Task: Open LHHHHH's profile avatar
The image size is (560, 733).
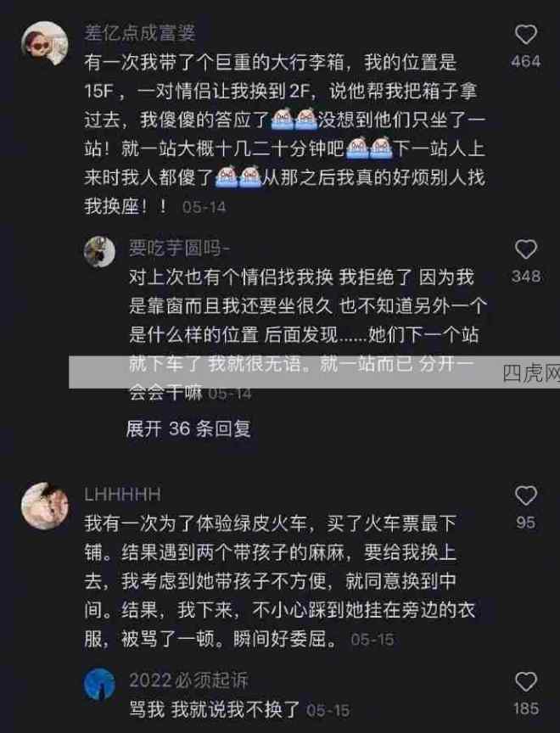Action: (45, 506)
